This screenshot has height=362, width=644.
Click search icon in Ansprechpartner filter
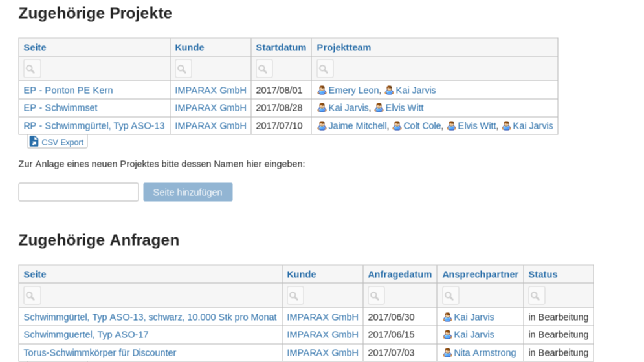pyautogui.click(x=450, y=296)
